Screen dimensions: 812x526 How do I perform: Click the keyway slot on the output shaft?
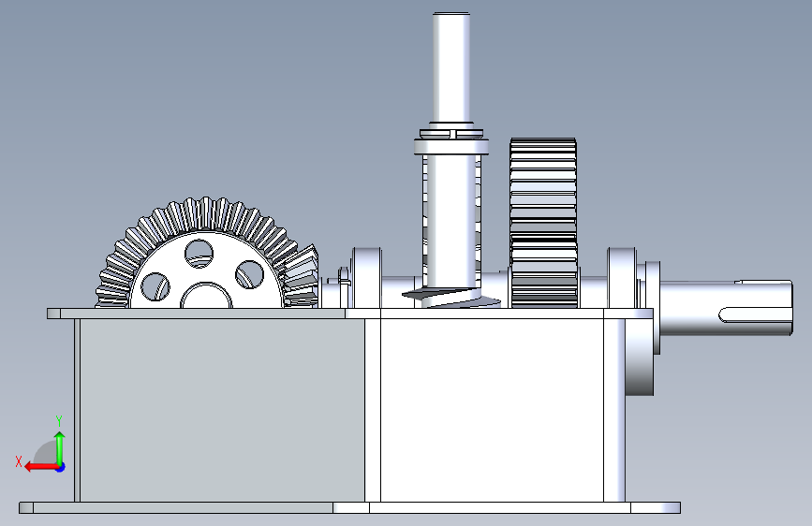point(754,314)
